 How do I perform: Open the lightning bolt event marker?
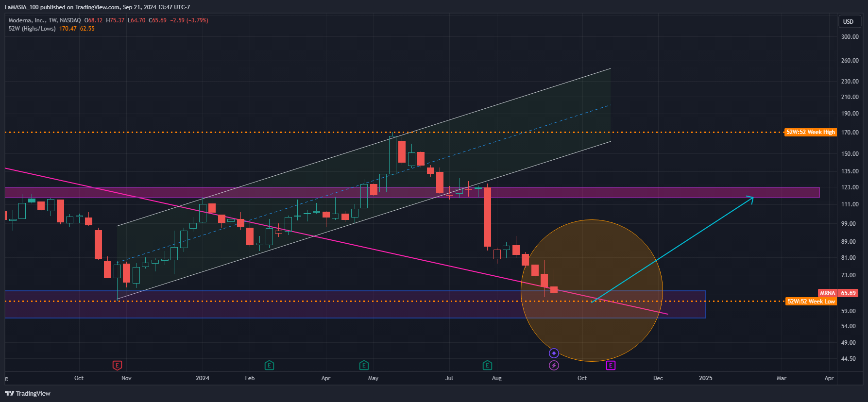click(x=554, y=365)
